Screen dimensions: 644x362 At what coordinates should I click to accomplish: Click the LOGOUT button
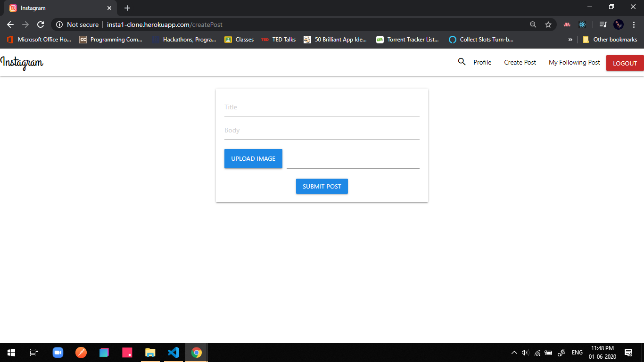625,63
